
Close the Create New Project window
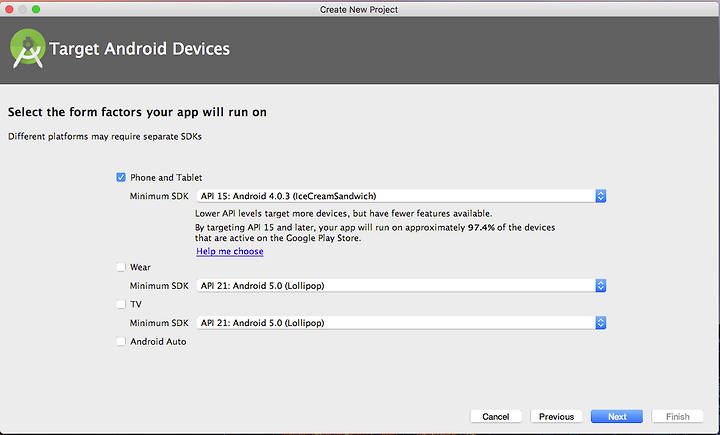click(9, 9)
